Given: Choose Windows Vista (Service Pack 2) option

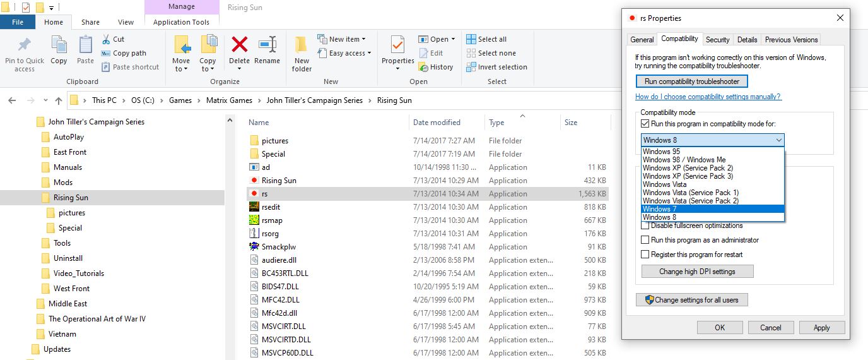Looking at the screenshot, I should click(x=712, y=201).
